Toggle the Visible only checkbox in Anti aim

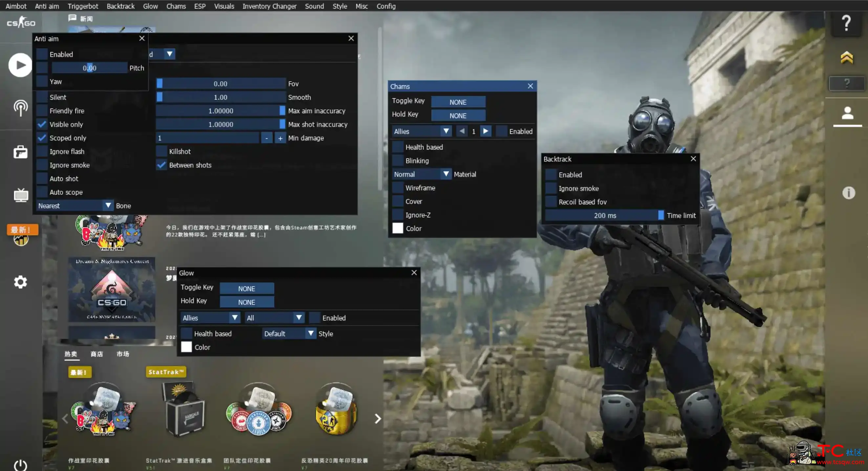pos(42,124)
